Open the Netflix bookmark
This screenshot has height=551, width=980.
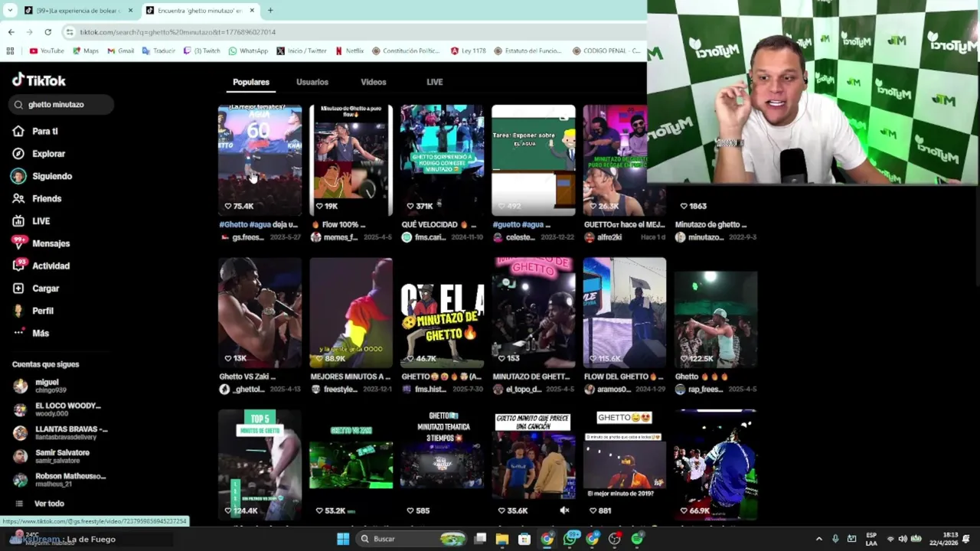(x=350, y=51)
